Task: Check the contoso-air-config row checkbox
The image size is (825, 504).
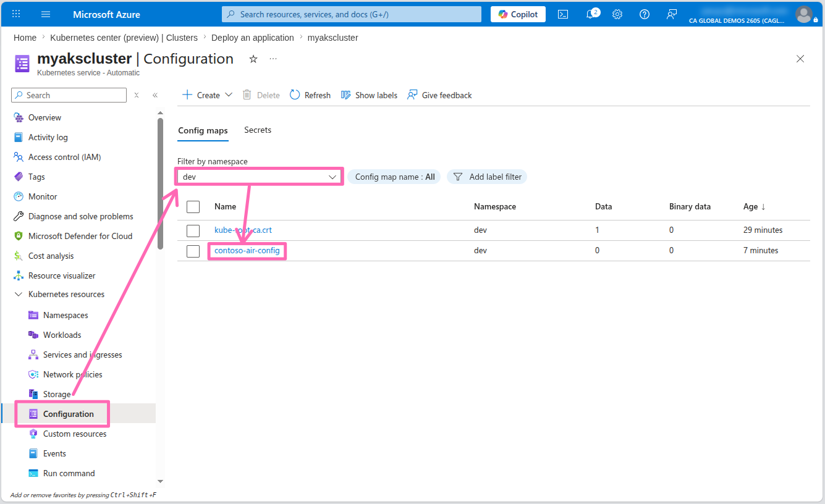Action: click(193, 251)
